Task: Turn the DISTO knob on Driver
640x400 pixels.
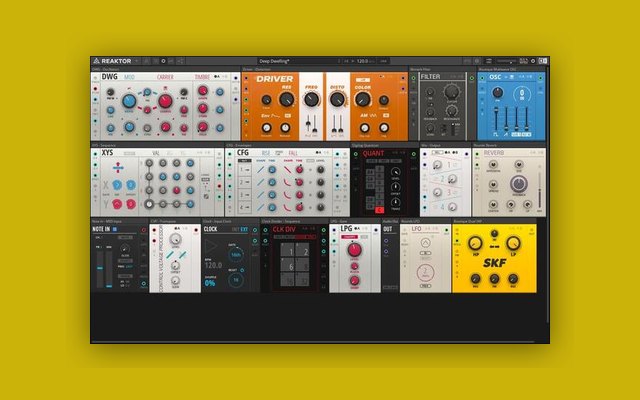Action: (x=337, y=99)
